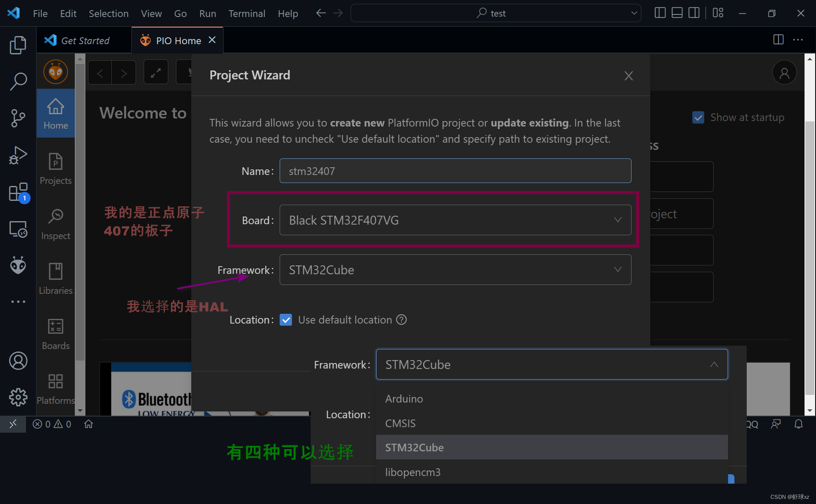Image resolution: width=816 pixels, height=504 pixels.
Task: Choose STM32Cube framework option
Action: coord(552,448)
